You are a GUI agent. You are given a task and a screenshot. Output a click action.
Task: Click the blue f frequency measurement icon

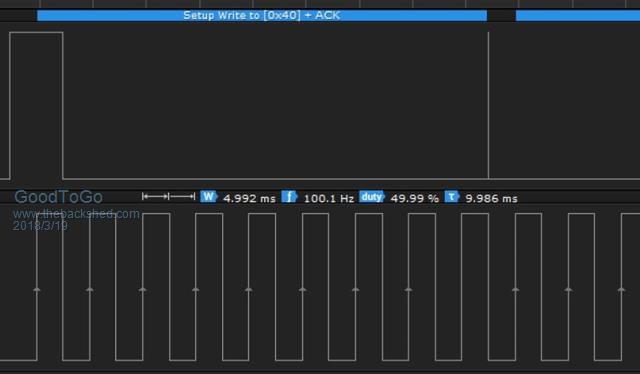[x=289, y=197]
